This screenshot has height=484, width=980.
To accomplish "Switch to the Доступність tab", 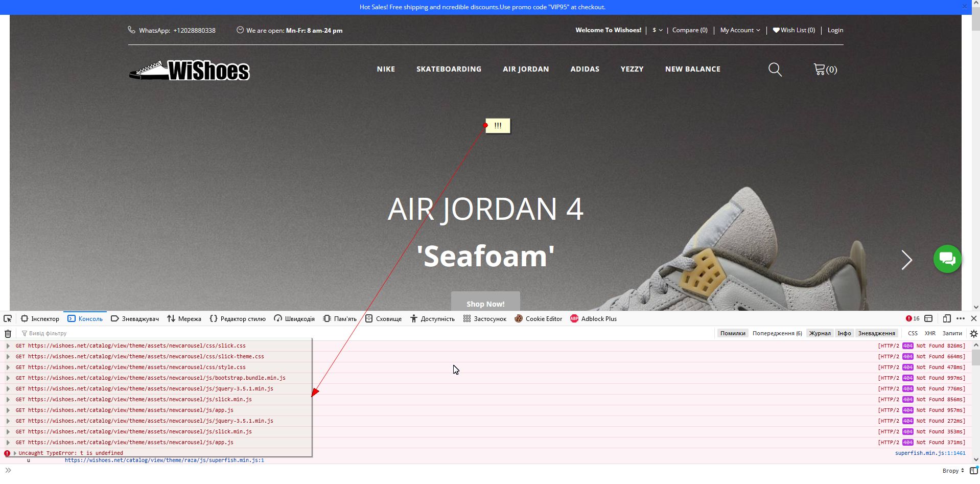I will click(x=432, y=318).
